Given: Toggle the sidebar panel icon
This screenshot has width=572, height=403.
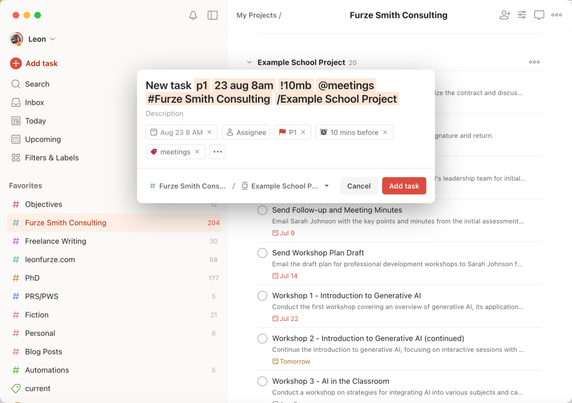Looking at the screenshot, I should click(x=212, y=15).
